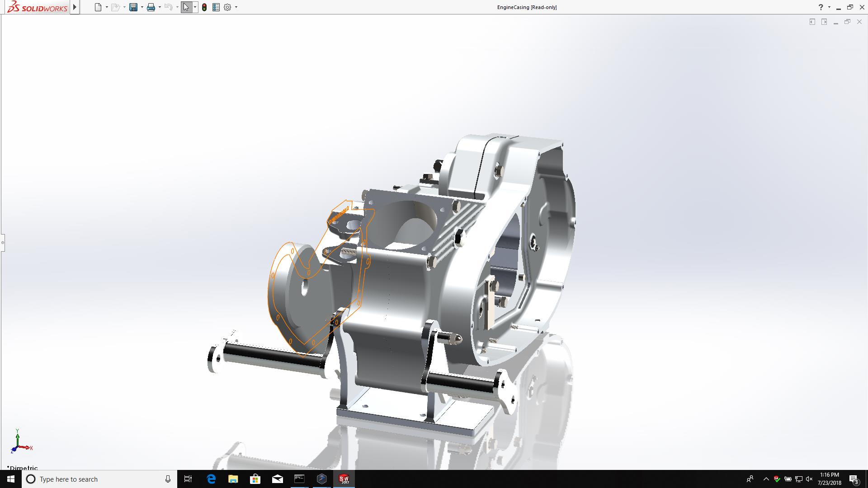Click the Rebuild traffic light icon
This screenshot has width=868, height=488.
coord(204,7)
